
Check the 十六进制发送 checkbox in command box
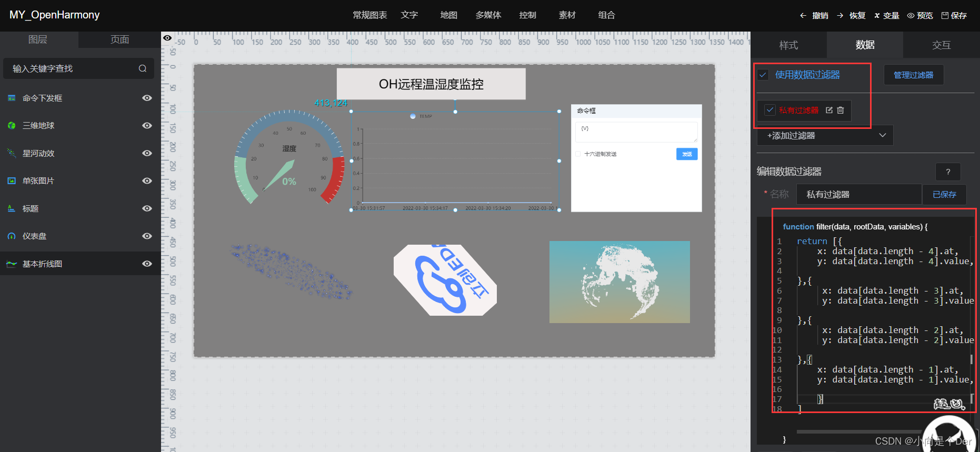(578, 154)
